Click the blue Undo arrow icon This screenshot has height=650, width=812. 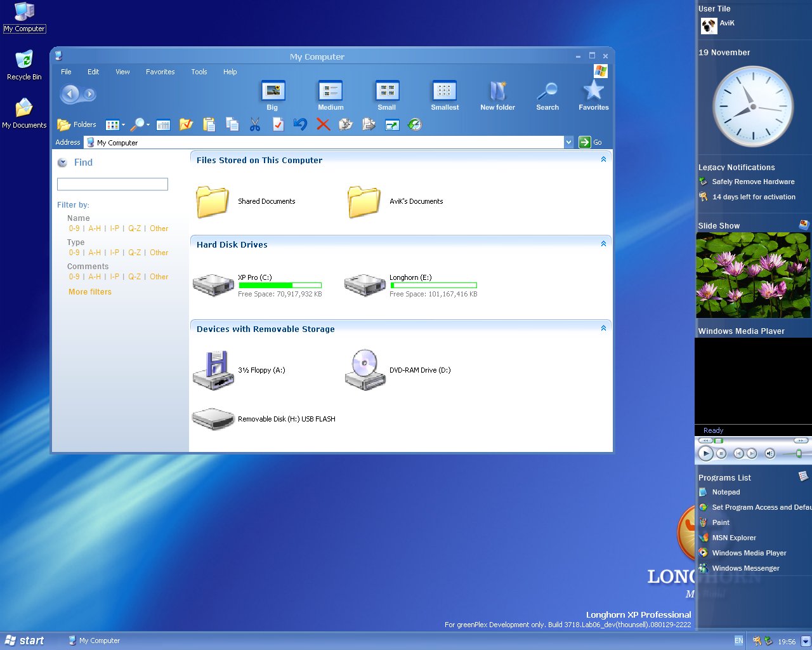click(x=301, y=124)
